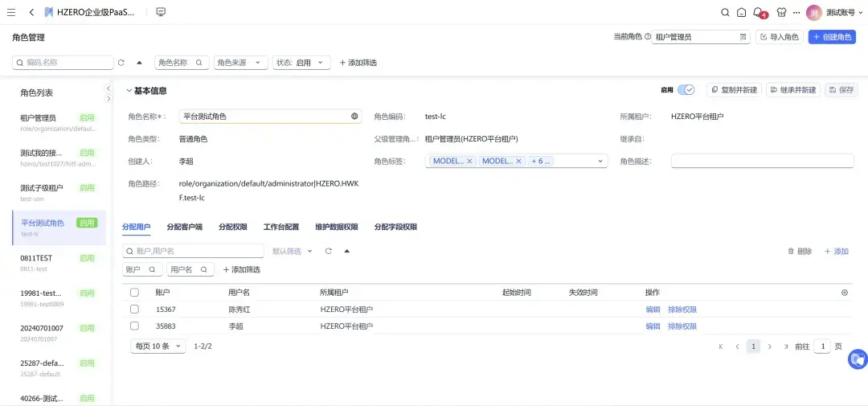The width and height of the screenshot is (868, 406).
Task: Collapse role list panel left arrow
Action: pos(108,88)
